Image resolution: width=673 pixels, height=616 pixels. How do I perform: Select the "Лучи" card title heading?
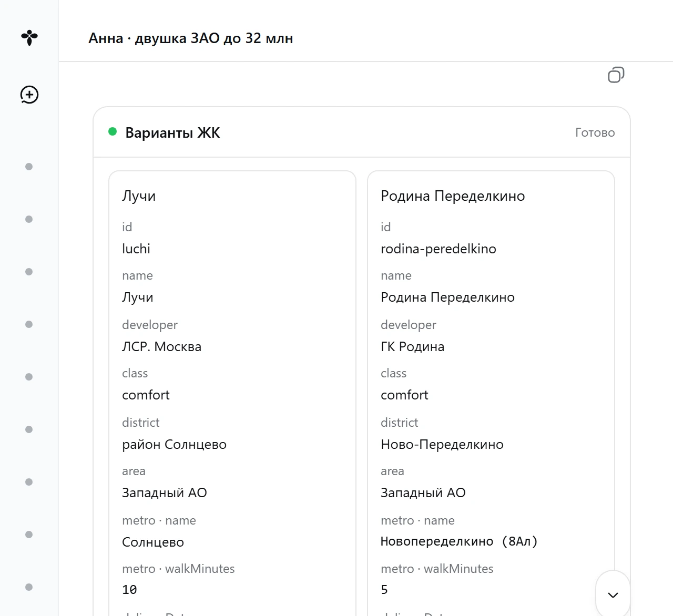[139, 196]
